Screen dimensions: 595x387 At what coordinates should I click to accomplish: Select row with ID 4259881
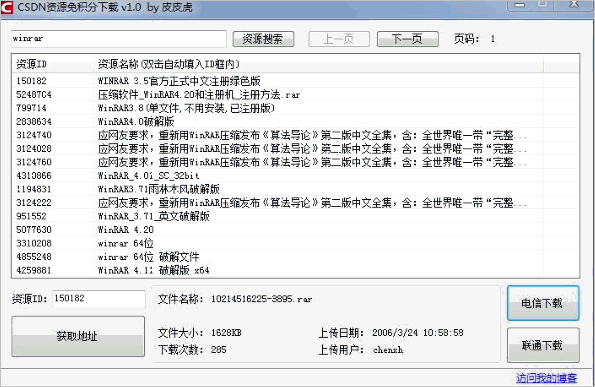coord(296,271)
